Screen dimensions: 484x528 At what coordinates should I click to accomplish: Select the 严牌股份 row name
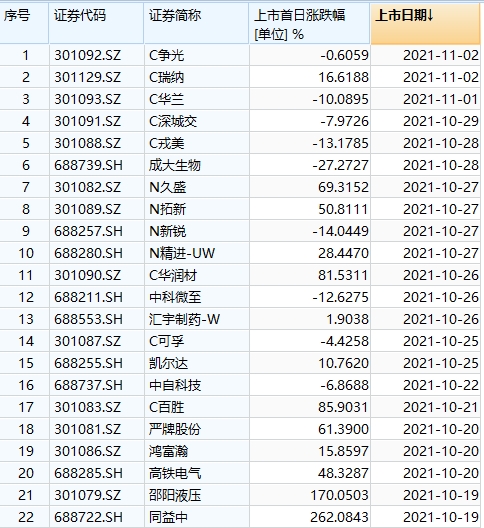point(196,429)
